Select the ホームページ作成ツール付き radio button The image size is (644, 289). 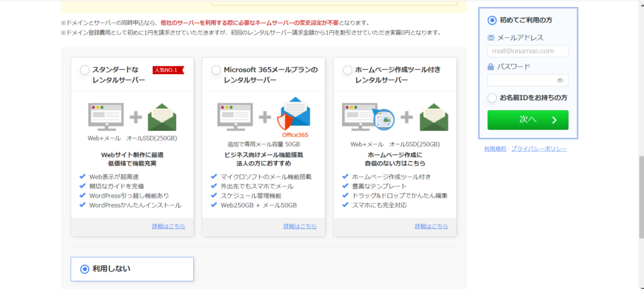pyautogui.click(x=347, y=70)
